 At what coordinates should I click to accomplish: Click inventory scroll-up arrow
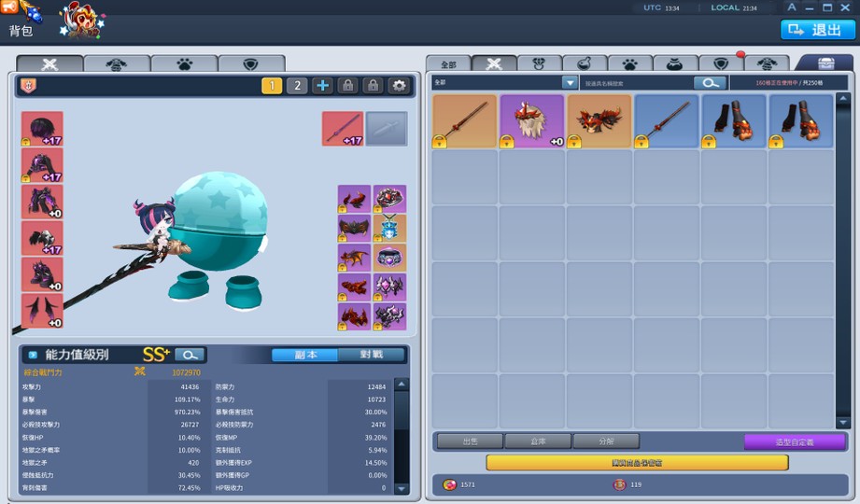pos(843,99)
